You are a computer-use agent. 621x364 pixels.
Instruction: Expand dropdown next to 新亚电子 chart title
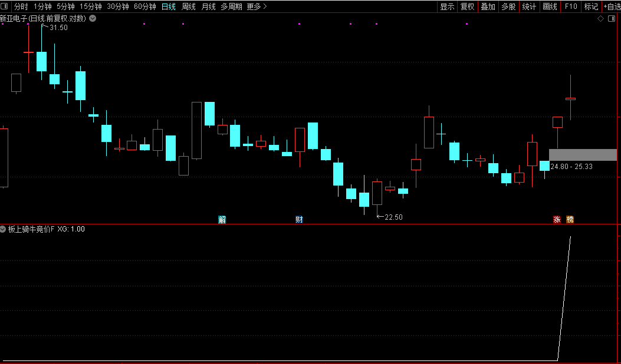coord(92,18)
